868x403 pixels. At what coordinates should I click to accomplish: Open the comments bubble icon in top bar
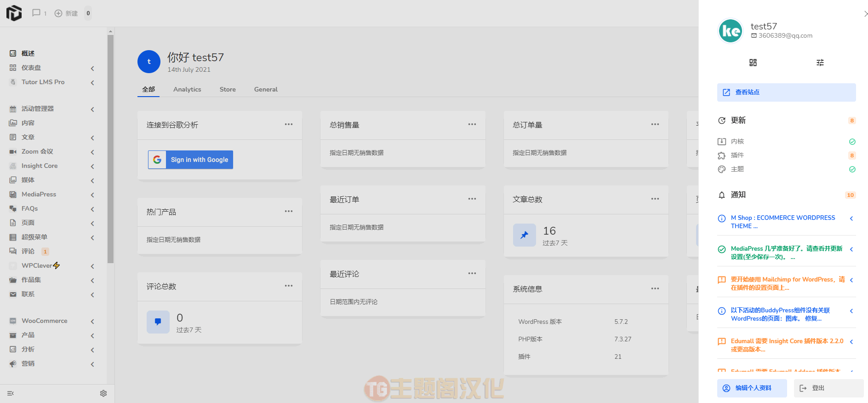point(36,13)
